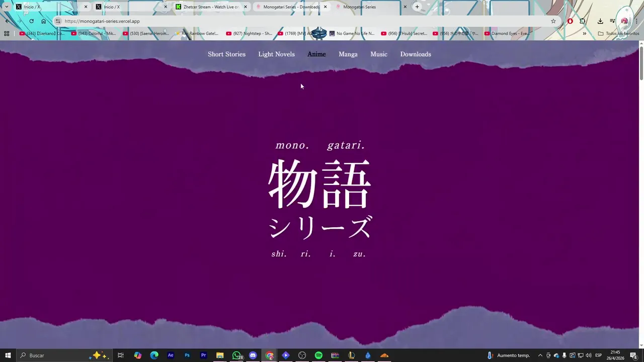Click the taskbar Buscar search box

pyautogui.click(x=63, y=355)
